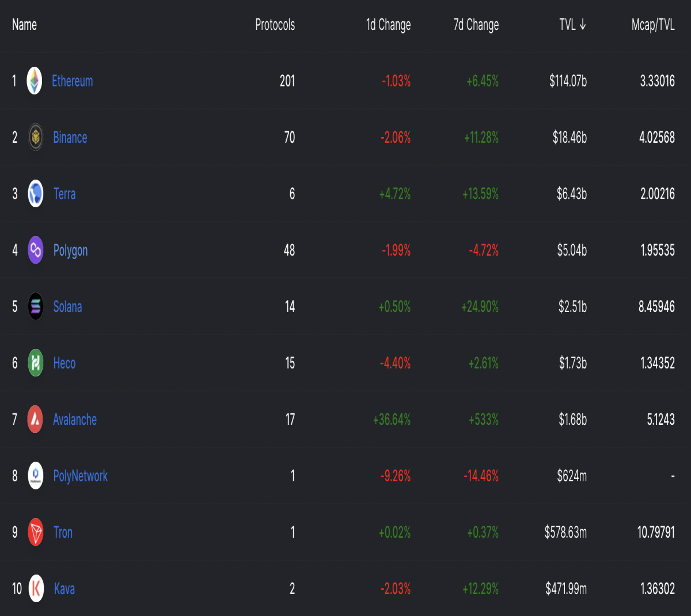Image resolution: width=691 pixels, height=616 pixels.
Task: Sort by the Mcap/TVL column header
Action: coord(653,25)
